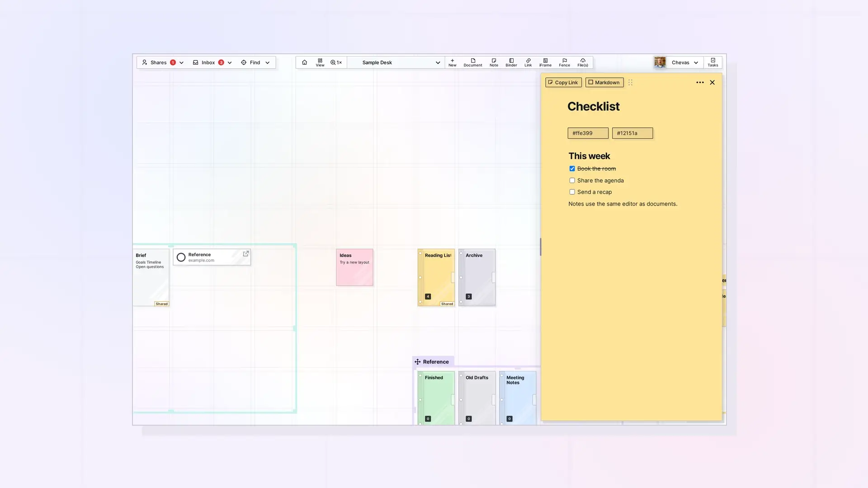Screen dimensions: 868x488
Task: Uncheck the Book the room task
Action: coord(572,169)
